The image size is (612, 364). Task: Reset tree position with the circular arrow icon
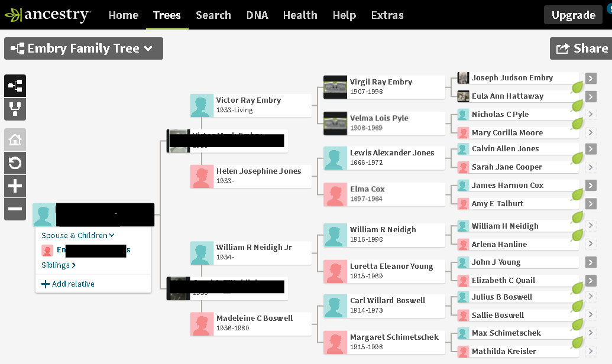coord(15,163)
